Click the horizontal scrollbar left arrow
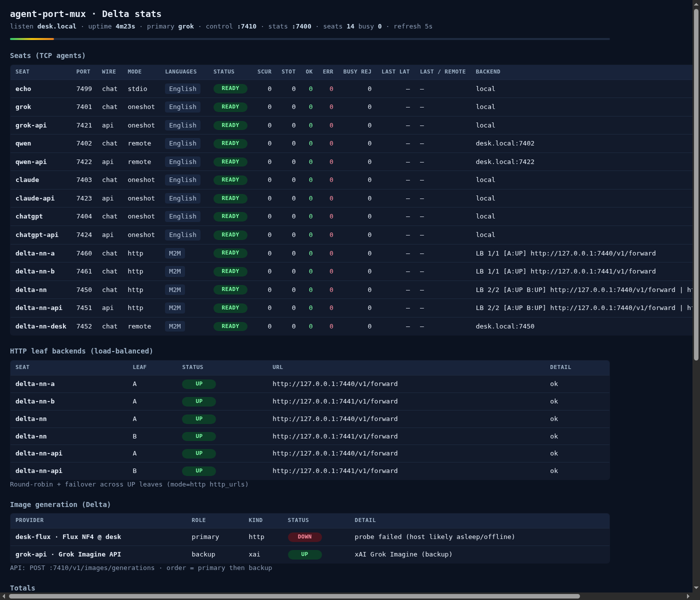 (x=4, y=596)
